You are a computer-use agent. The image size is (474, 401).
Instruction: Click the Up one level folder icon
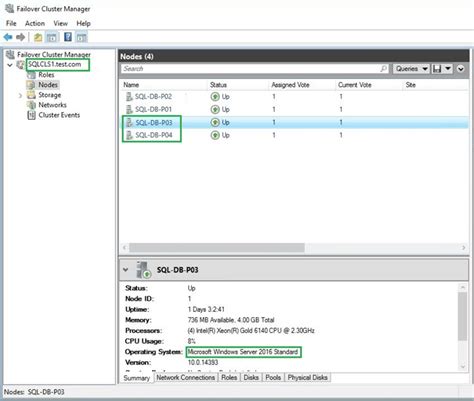pos(38,37)
